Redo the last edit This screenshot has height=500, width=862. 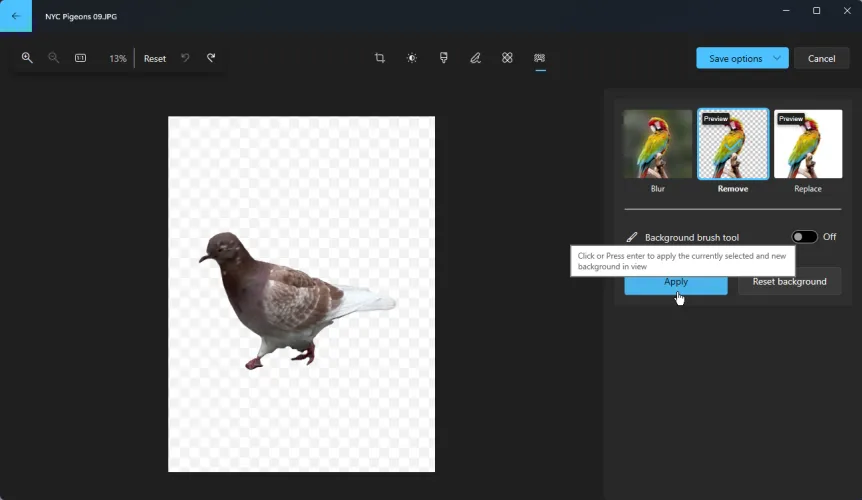tap(211, 58)
